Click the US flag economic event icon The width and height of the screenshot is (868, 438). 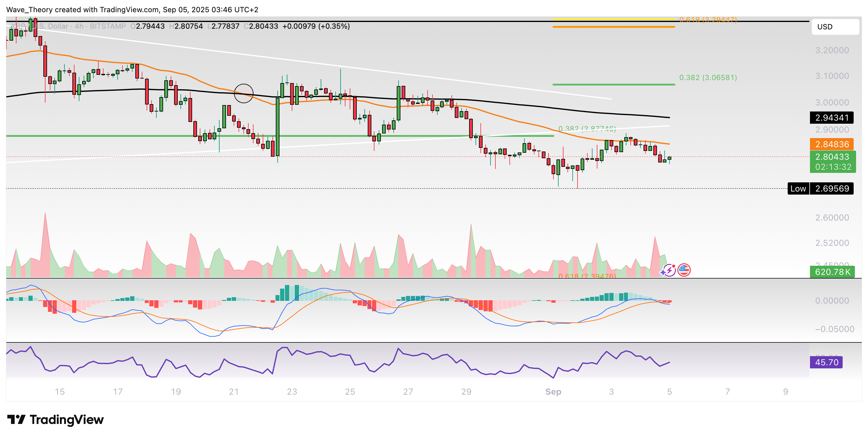684,270
